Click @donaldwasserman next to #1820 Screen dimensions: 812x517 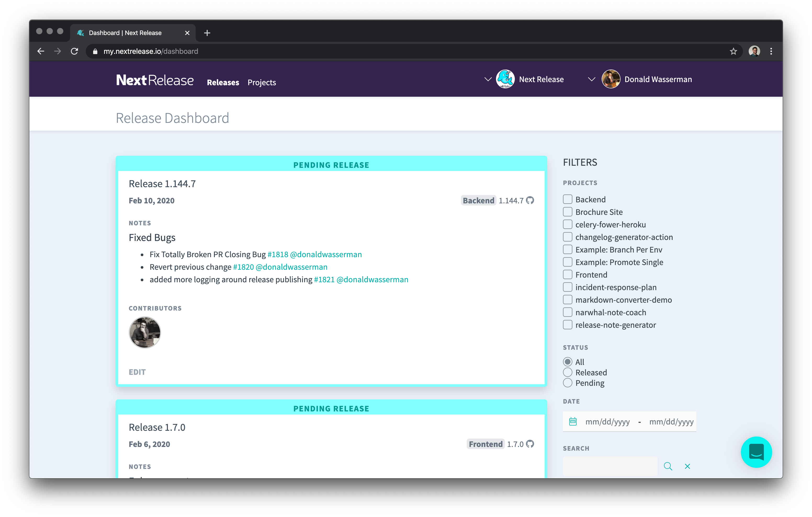pyautogui.click(x=291, y=267)
